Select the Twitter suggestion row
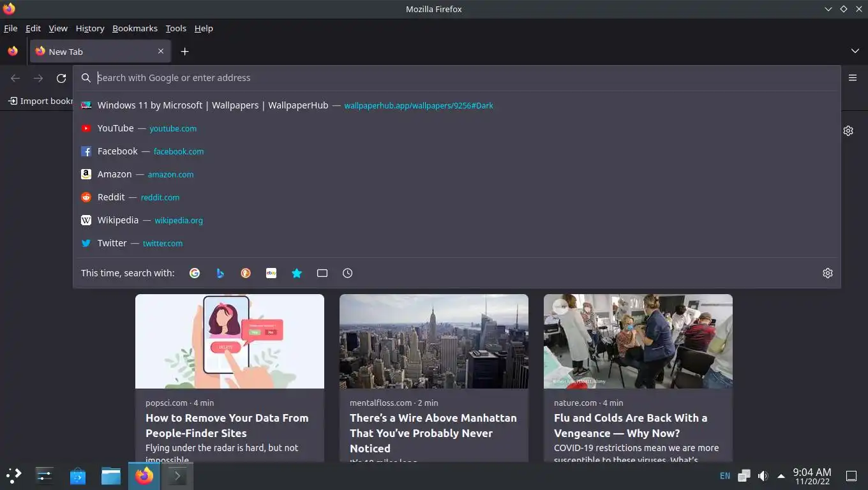The image size is (868, 490). (x=456, y=243)
